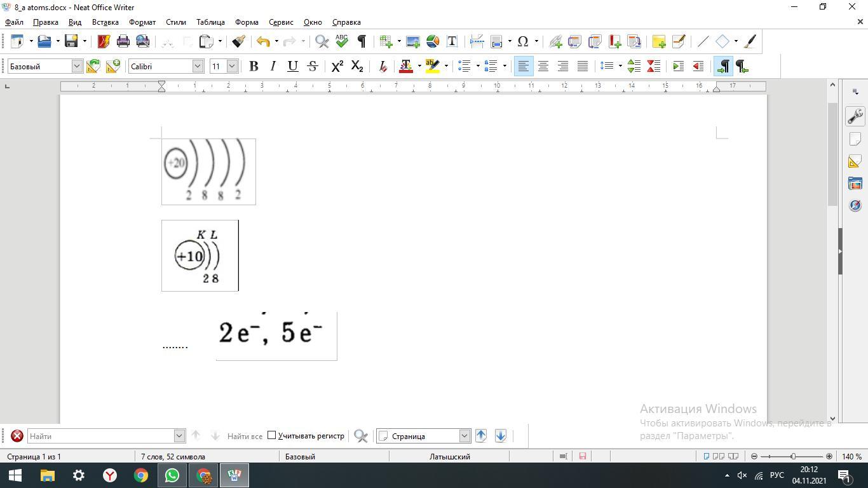Toggle formatting marks pilcrow button
868x488 pixels.
click(x=362, y=41)
